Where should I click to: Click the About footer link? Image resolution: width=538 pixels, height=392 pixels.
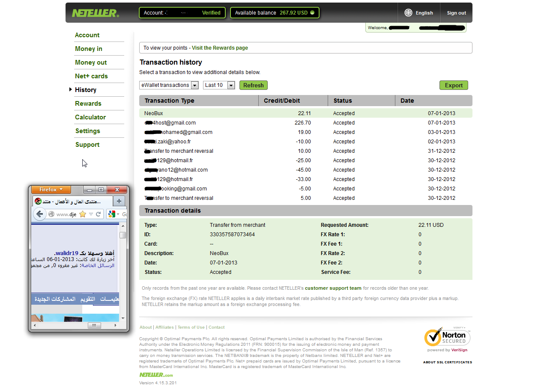[146, 327]
